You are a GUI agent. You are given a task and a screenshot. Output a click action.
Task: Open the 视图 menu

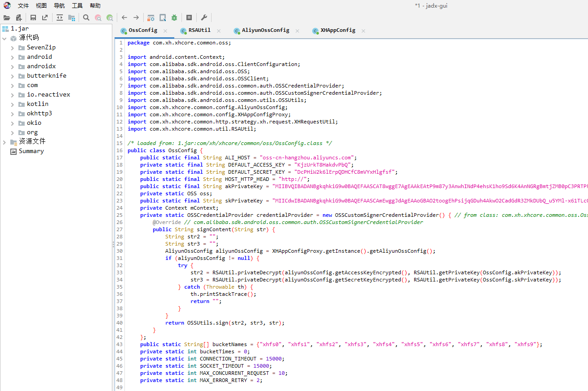pyautogui.click(x=41, y=6)
